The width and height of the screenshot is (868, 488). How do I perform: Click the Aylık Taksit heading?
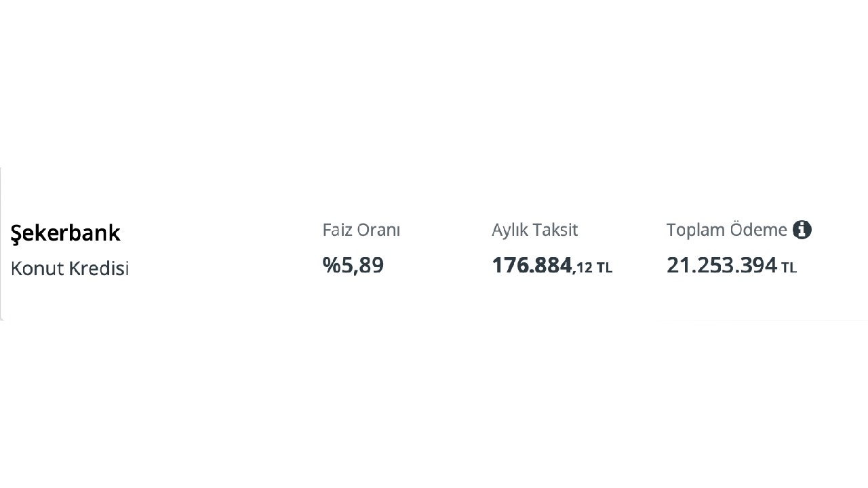tap(535, 230)
